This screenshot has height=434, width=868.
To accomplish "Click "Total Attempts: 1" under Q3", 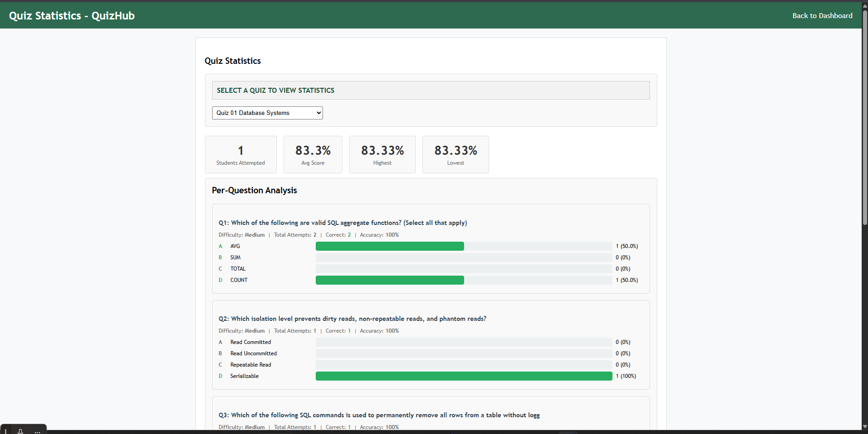I will click(295, 427).
